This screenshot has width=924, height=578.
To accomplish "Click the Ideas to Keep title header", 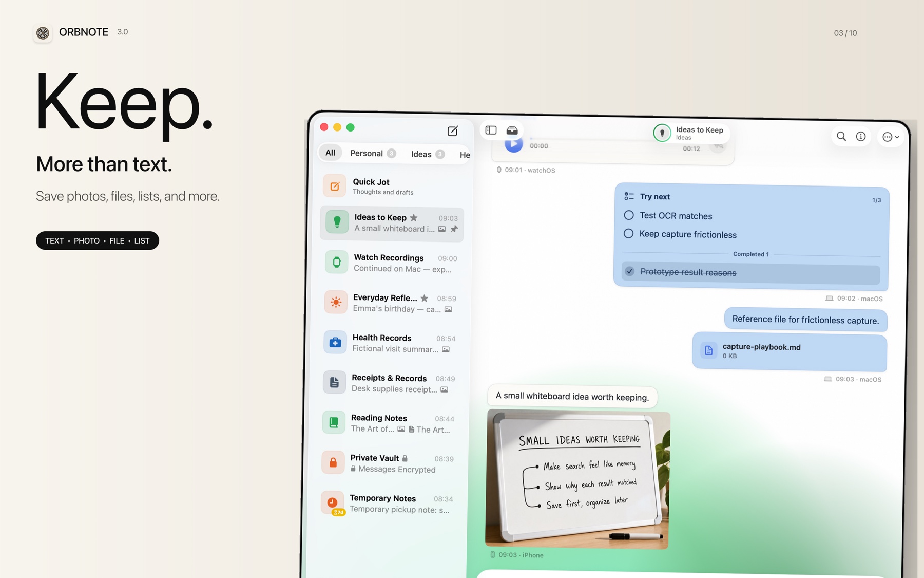I will [699, 130].
